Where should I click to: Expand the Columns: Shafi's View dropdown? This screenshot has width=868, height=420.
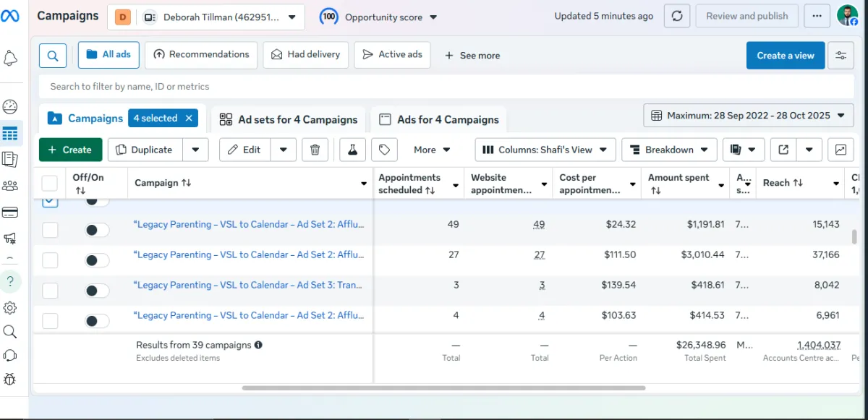(x=545, y=150)
